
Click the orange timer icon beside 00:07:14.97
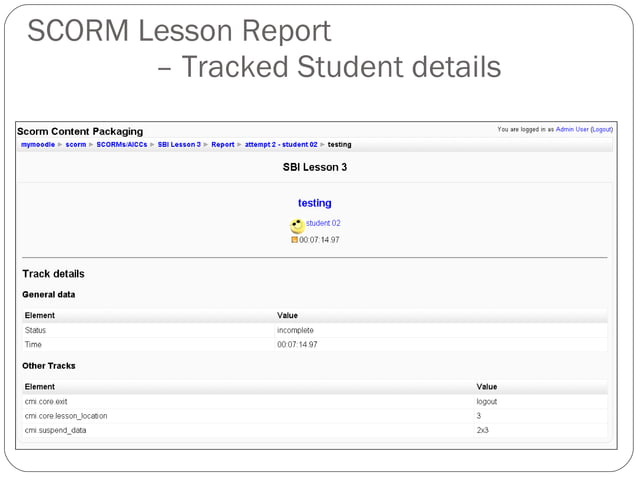coord(294,240)
